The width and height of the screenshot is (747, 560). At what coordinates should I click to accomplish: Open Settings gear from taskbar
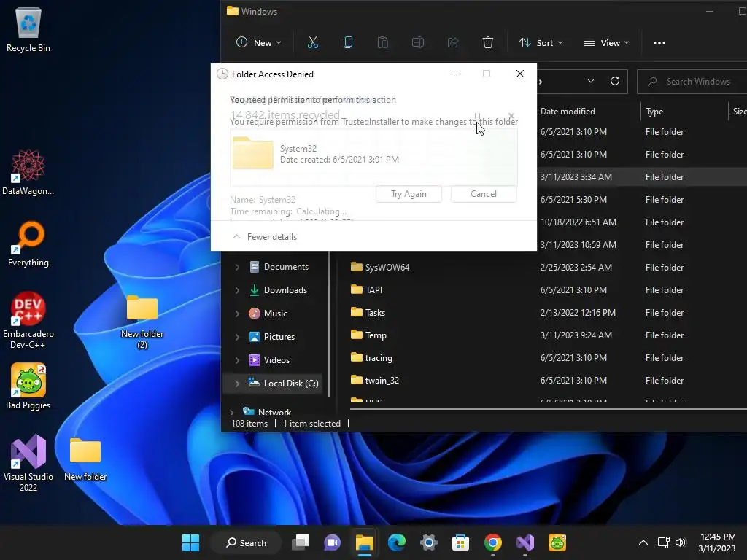[x=429, y=542]
